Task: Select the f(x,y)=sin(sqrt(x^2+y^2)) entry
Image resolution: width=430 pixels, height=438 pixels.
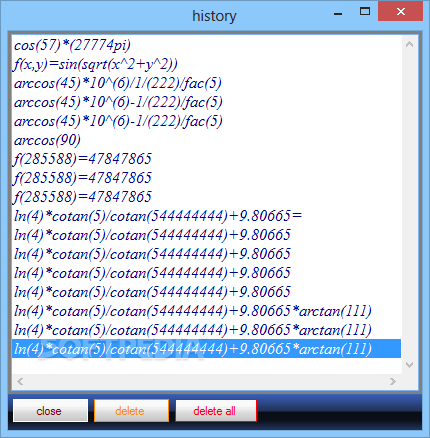Action: click(206, 64)
